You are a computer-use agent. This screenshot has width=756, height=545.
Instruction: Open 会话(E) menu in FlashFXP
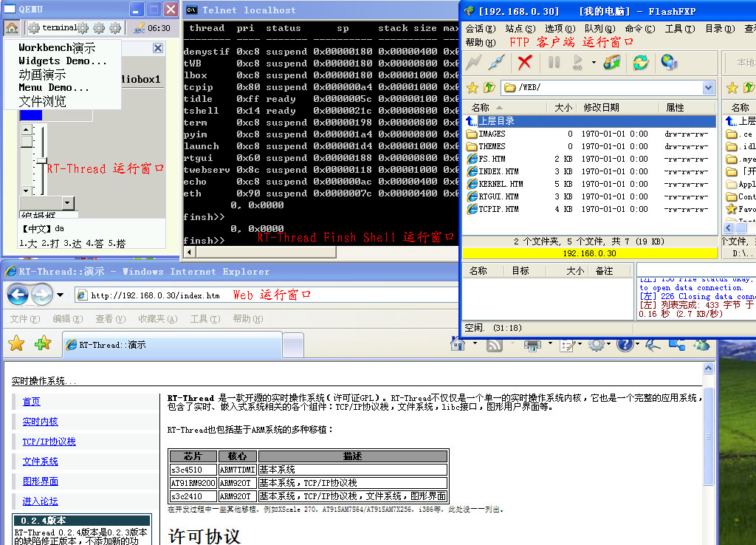(480, 29)
